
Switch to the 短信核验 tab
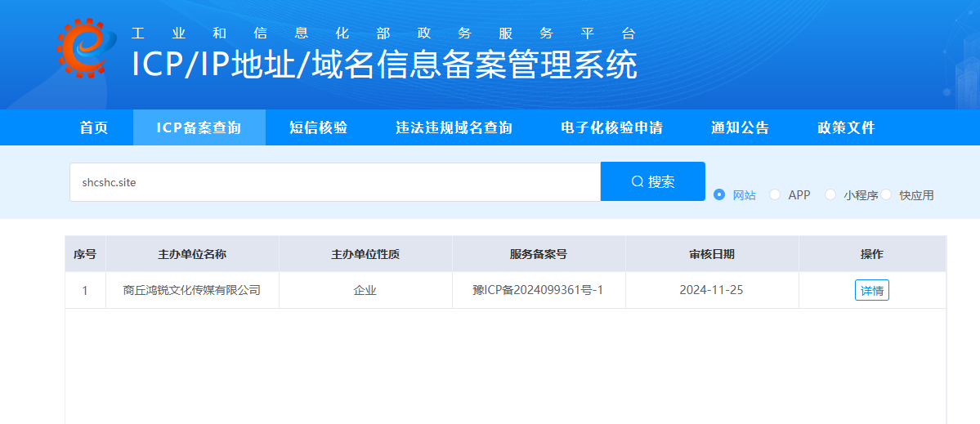(318, 128)
